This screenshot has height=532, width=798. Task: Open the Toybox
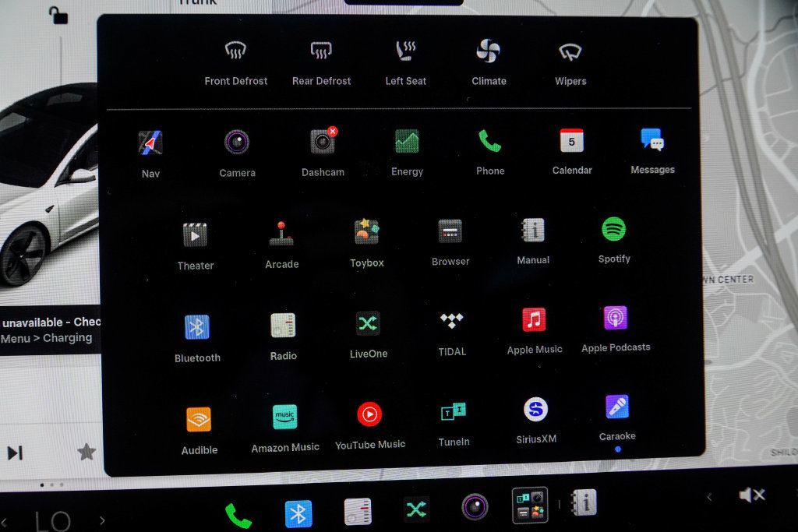point(367,243)
